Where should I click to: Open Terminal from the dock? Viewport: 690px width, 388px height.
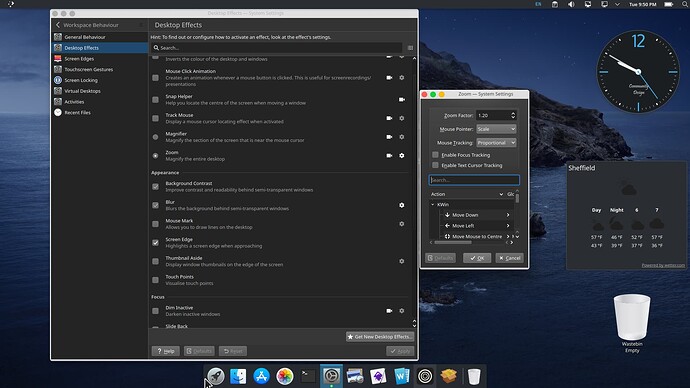[x=308, y=376]
